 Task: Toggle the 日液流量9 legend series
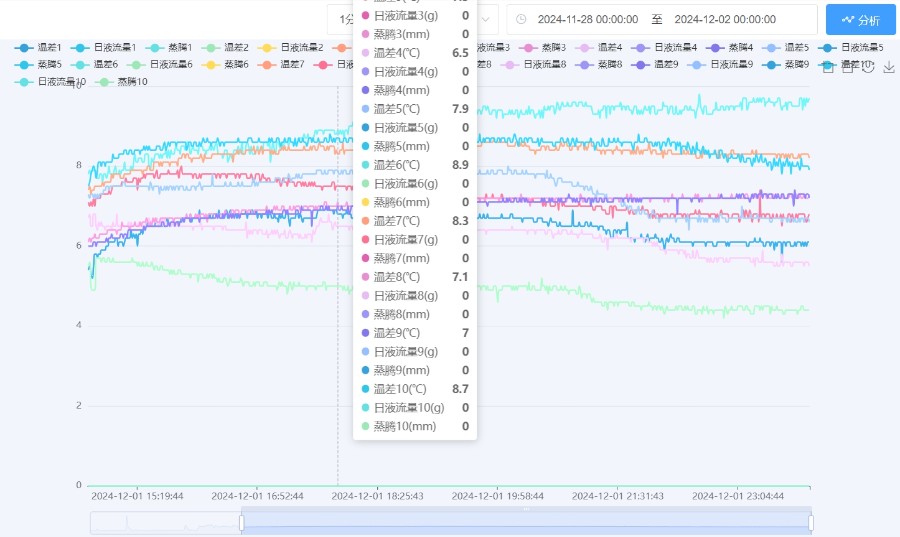(720, 65)
